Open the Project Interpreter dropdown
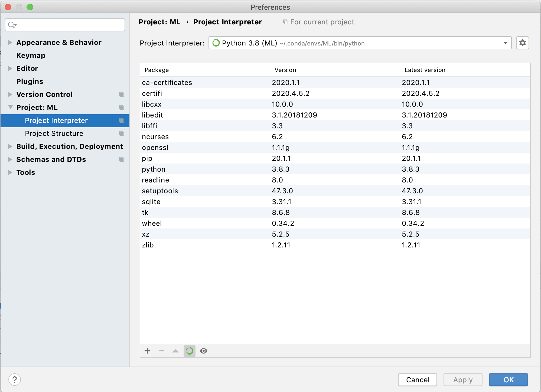541x392 pixels. click(505, 43)
